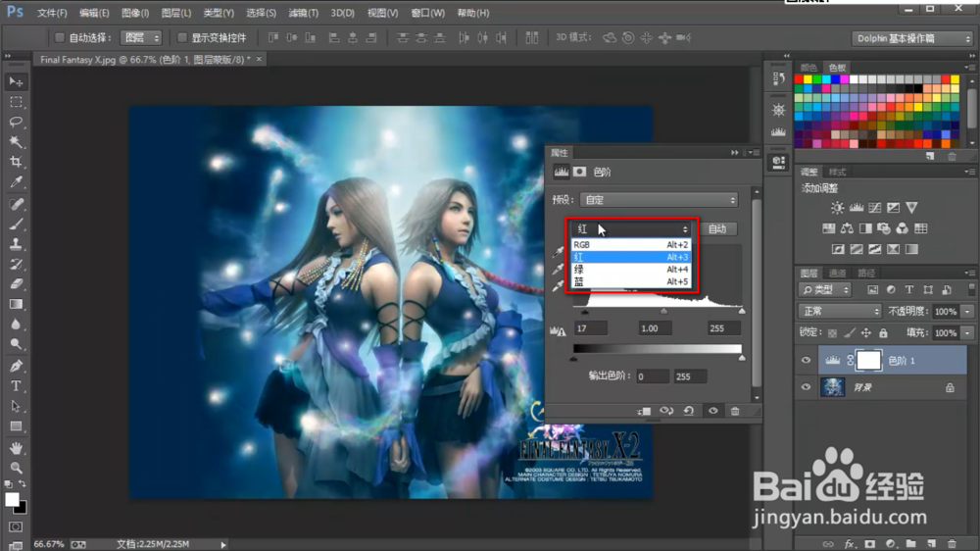The height and width of the screenshot is (551, 980).
Task: Click the Curves adjustment icon
Action: (x=875, y=208)
